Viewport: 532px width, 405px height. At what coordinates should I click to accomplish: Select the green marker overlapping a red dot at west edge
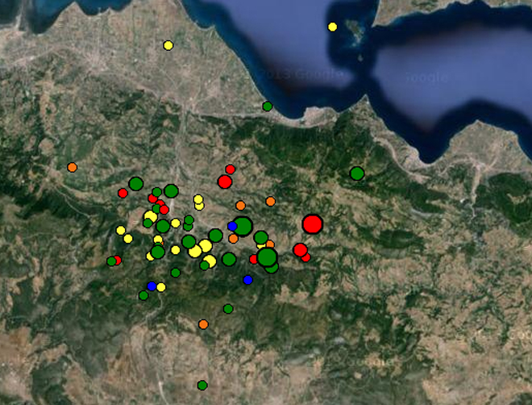pyautogui.click(x=111, y=261)
